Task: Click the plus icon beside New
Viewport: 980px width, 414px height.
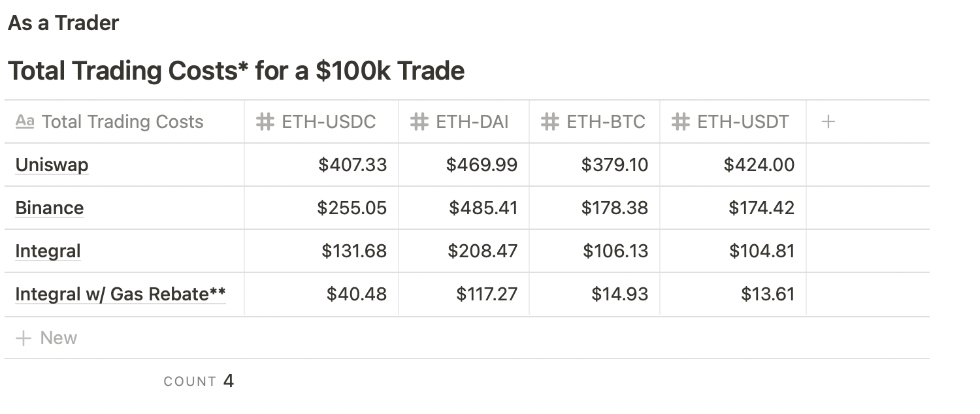Action: (x=24, y=338)
